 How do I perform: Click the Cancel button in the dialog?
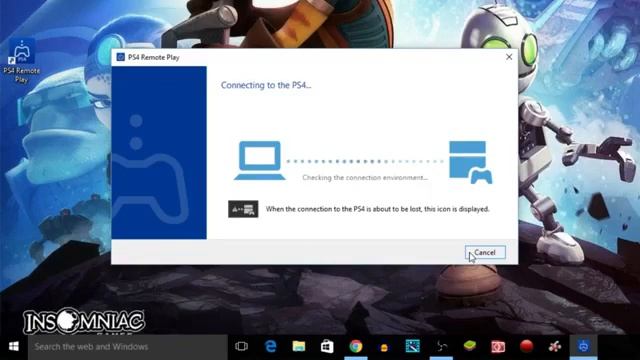point(485,252)
